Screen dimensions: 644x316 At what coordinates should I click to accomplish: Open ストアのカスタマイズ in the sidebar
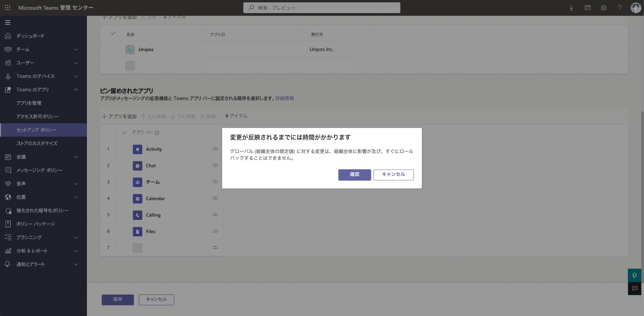coord(43,143)
